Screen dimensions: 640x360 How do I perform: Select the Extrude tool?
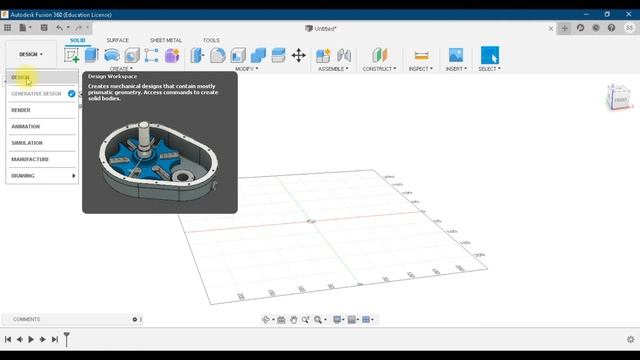point(91,55)
